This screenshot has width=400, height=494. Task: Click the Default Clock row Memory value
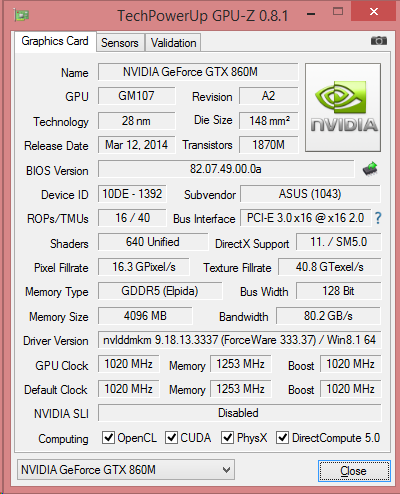pyautogui.click(x=240, y=389)
